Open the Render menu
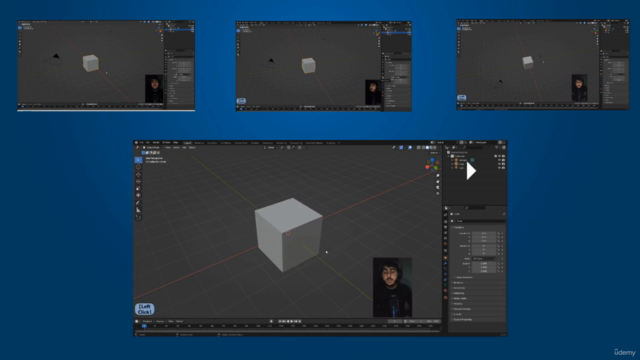 (156, 142)
